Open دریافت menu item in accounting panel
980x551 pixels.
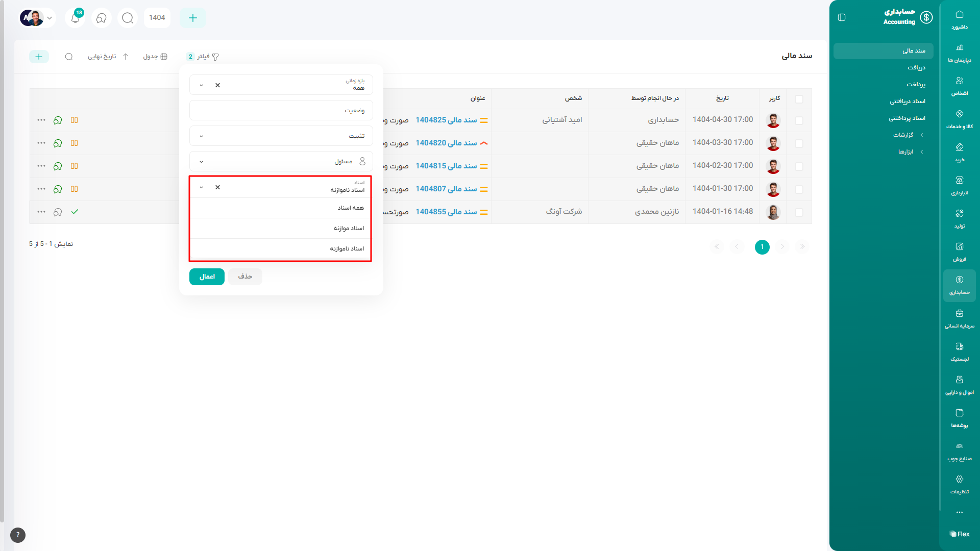pos(916,68)
